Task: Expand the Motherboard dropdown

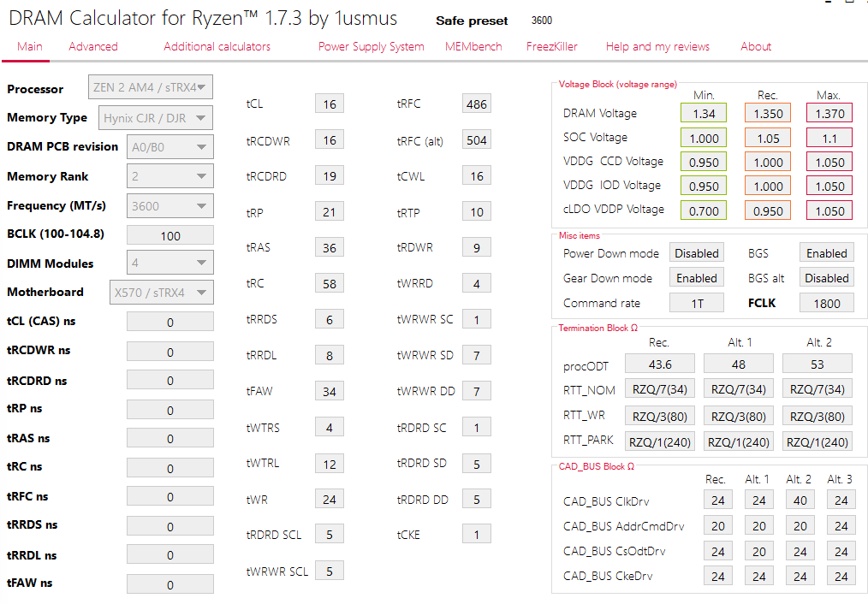Action: pos(161,292)
